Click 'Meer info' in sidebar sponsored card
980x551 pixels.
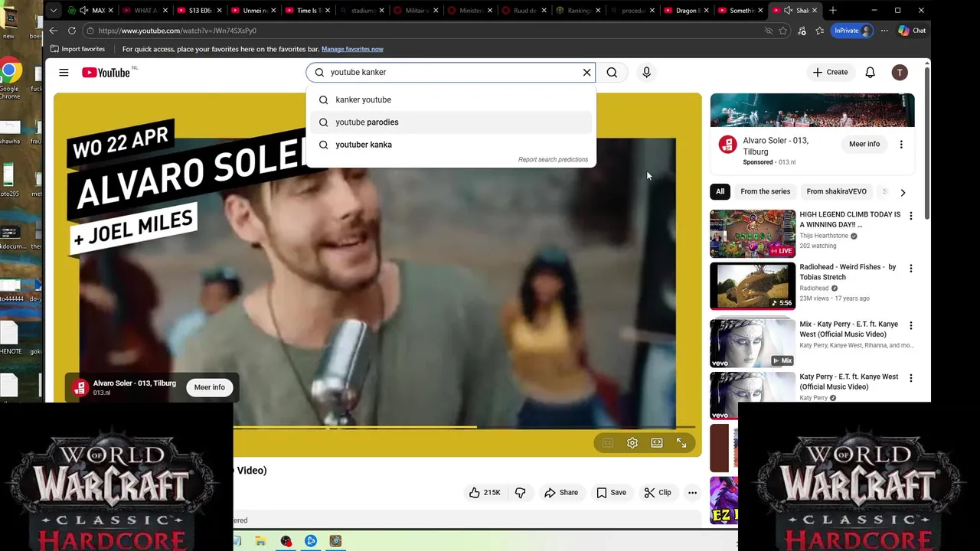[864, 144]
